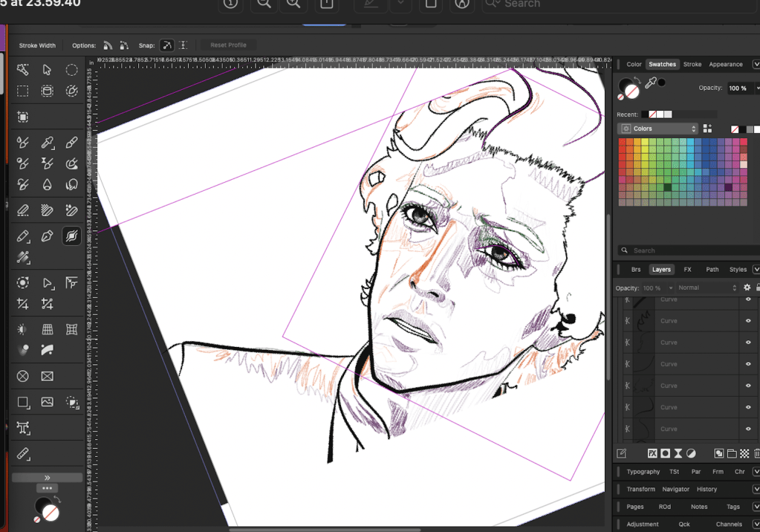Screen dimensions: 760x532
Task: Add a mask layer icon
Action: pyautogui.click(x=666, y=453)
